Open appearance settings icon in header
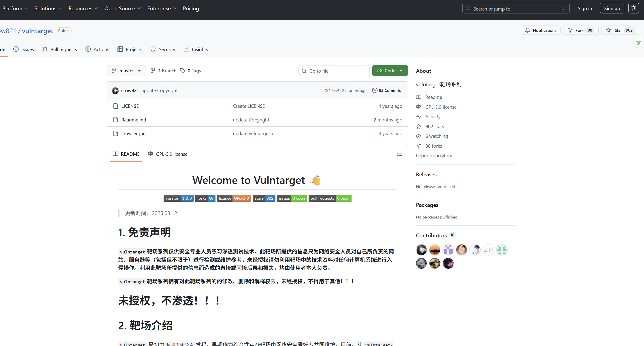Viewport: 644px width, 346px height. 633,9
